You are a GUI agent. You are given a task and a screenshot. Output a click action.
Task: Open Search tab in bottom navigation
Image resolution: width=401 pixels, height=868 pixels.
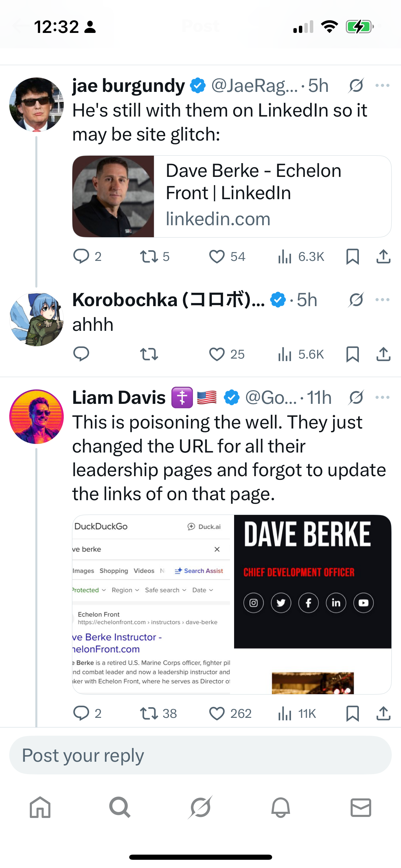click(x=120, y=807)
